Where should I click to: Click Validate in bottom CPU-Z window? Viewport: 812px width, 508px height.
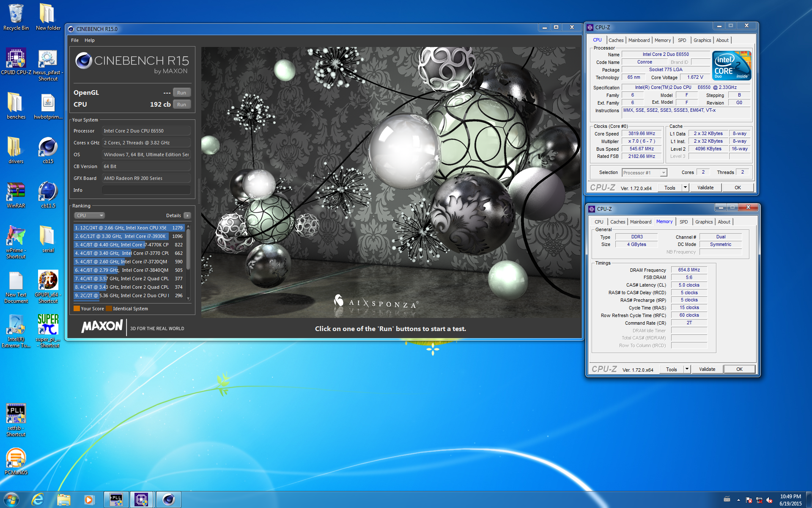click(x=707, y=370)
